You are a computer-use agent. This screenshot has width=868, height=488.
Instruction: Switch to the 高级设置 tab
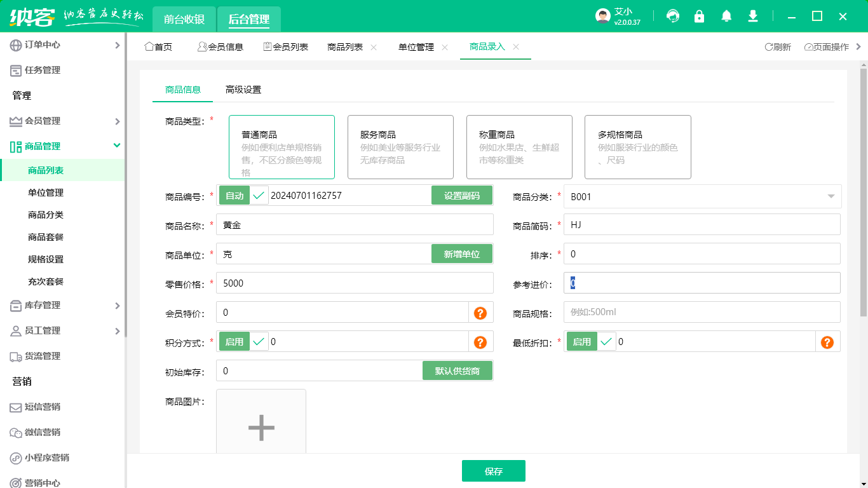pos(241,90)
